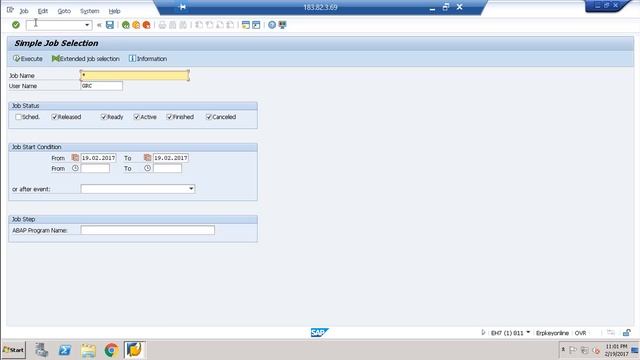This screenshot has width=640, height=360.
Task: Click the Information button
Action: coord(148,59)
